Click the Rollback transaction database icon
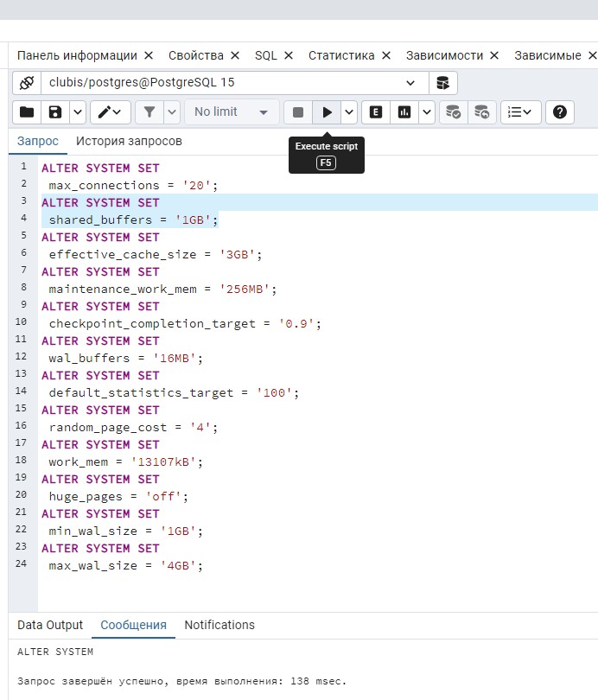598x700 pixels. click(482, 112)
